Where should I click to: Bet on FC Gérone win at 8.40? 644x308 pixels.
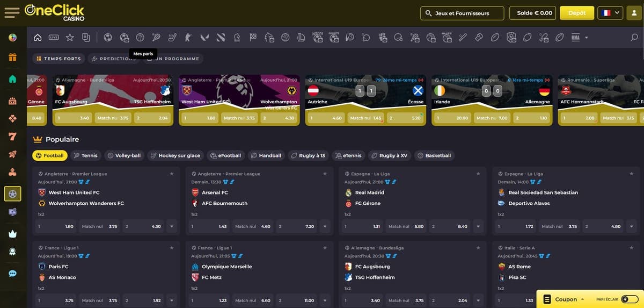click(x=449, y=226)
